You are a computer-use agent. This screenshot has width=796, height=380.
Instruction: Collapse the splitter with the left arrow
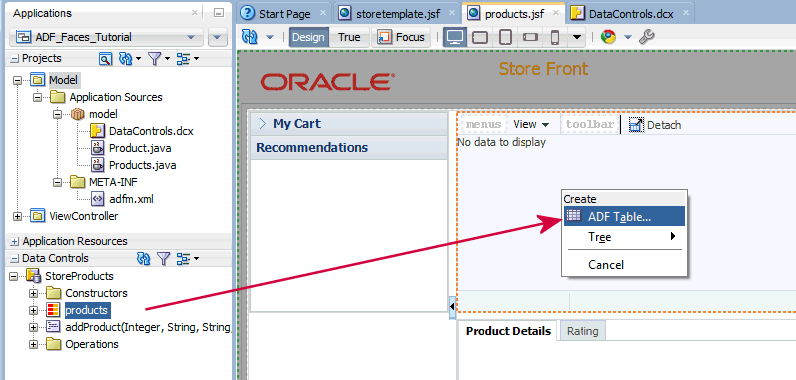tap(452, 306)
